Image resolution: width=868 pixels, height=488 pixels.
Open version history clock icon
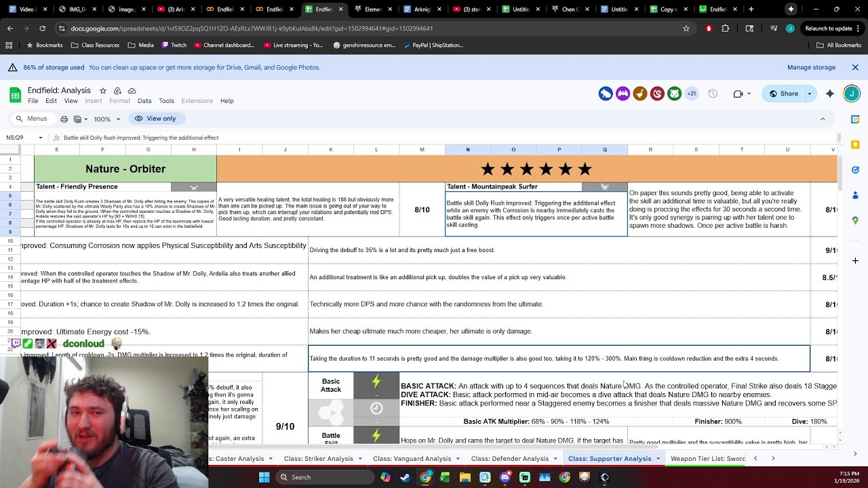pos(713,94)
